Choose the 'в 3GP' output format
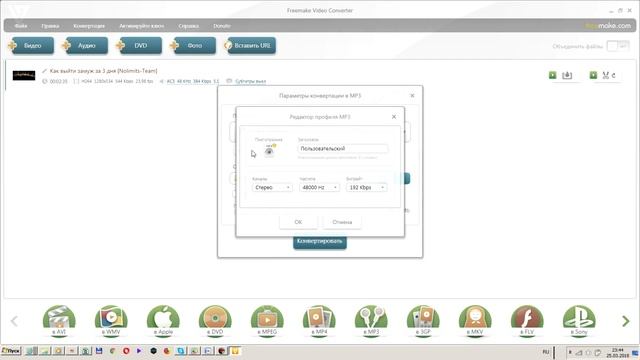This screenshot has width=640, height=360. [423, 321]
